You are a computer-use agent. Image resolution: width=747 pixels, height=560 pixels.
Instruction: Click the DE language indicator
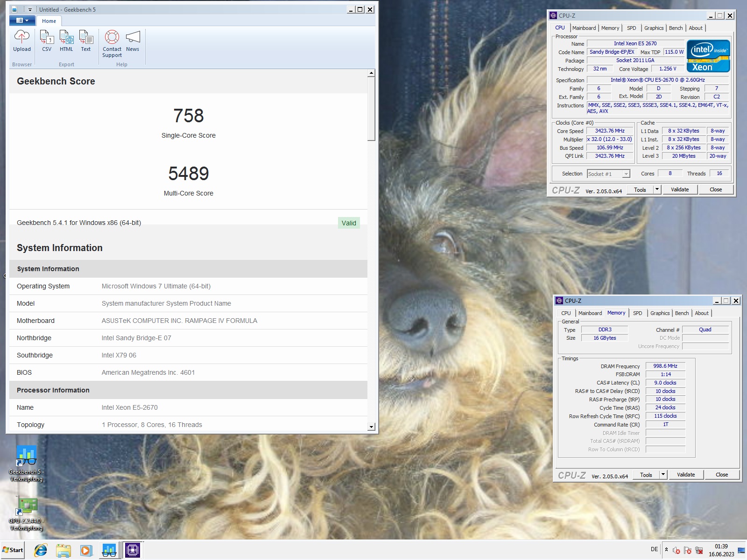tap(655, 549)
